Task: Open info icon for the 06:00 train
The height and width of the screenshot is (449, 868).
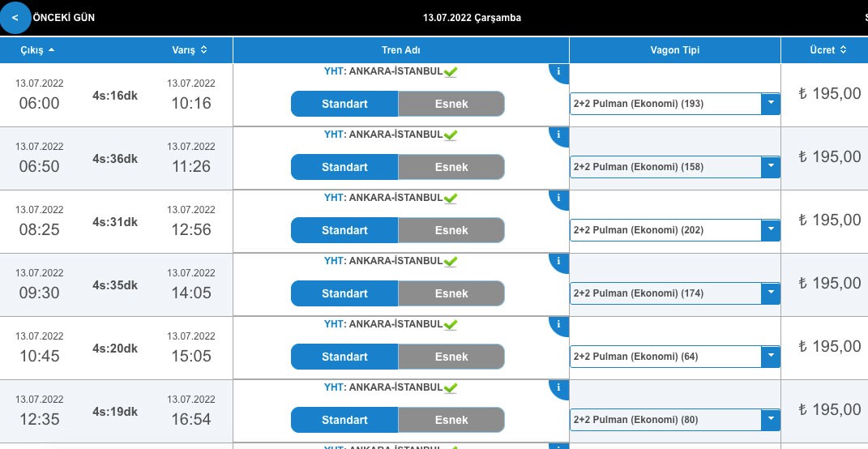Action: point(558,71)
